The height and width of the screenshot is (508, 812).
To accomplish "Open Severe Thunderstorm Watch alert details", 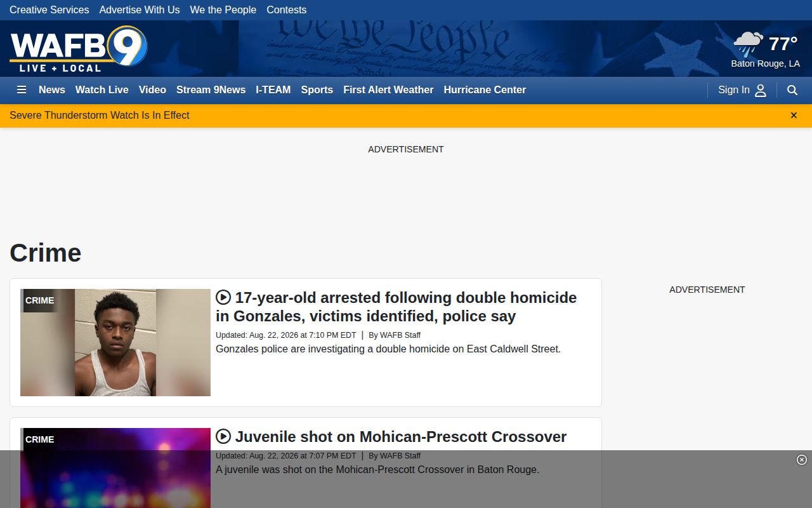I will coord(100,116).
